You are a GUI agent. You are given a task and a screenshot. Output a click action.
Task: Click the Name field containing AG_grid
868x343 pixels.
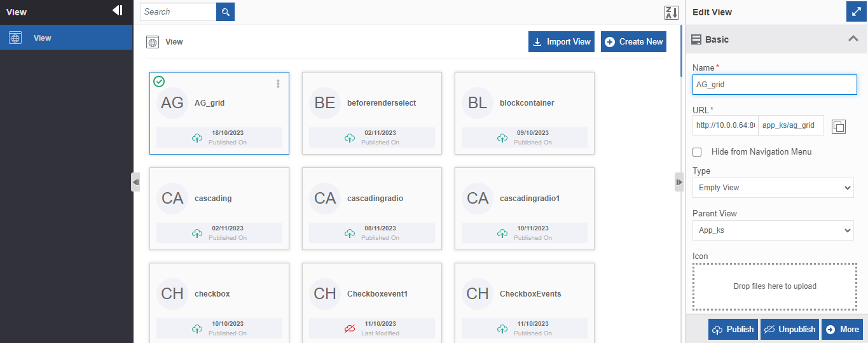[x=775, y=85]
